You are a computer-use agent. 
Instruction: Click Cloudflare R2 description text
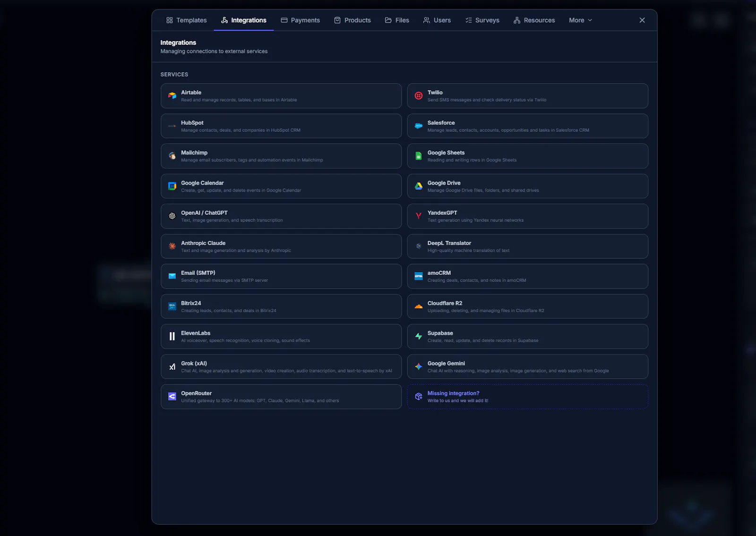(x=486, y=311)
